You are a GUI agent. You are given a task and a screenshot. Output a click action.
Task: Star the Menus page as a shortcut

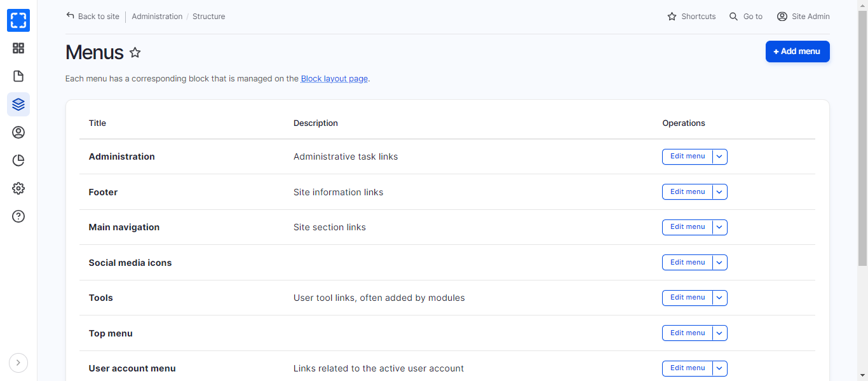tap(135, 53)
